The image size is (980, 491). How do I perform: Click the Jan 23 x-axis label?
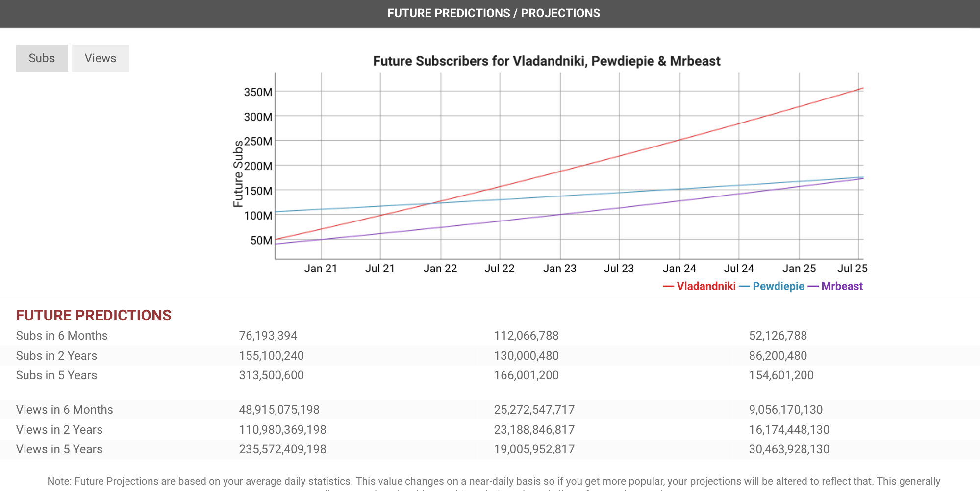[x=560, y=269]
